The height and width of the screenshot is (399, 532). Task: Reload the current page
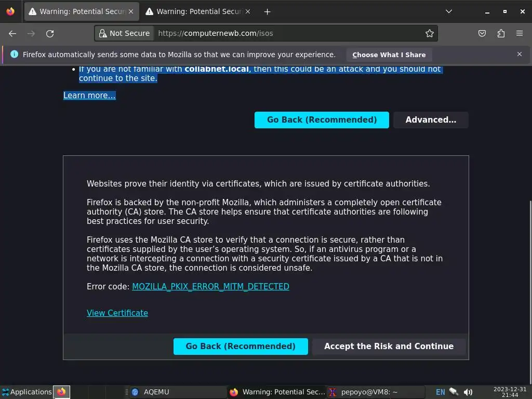[50, 34]
